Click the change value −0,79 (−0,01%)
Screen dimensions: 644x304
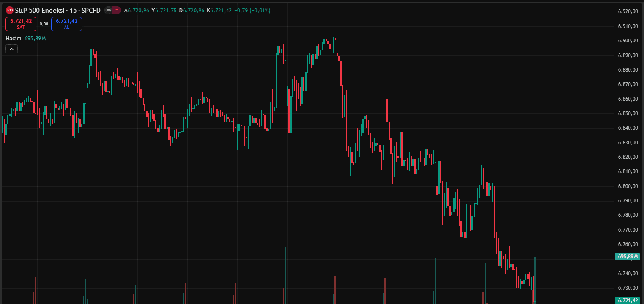coord(252,10)
